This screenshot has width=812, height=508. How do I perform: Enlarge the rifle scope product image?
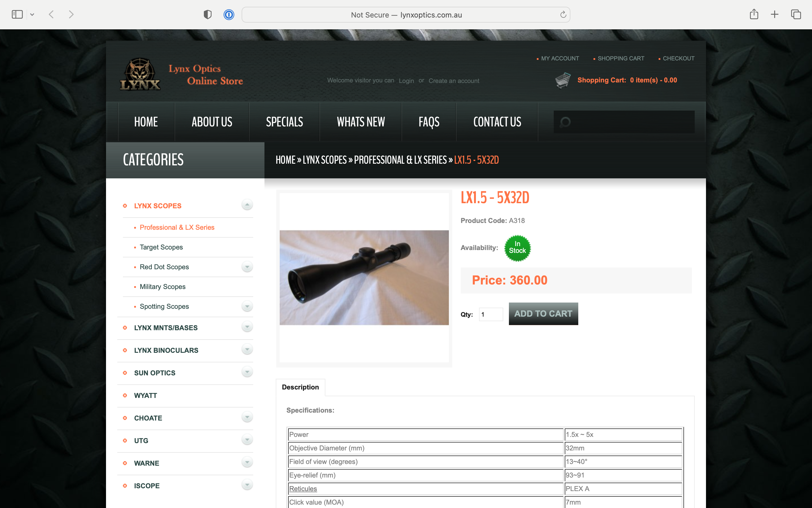point(364,277)
